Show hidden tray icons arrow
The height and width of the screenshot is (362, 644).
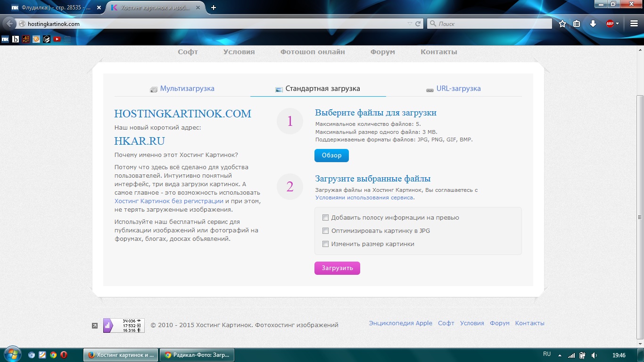point(560,355)
